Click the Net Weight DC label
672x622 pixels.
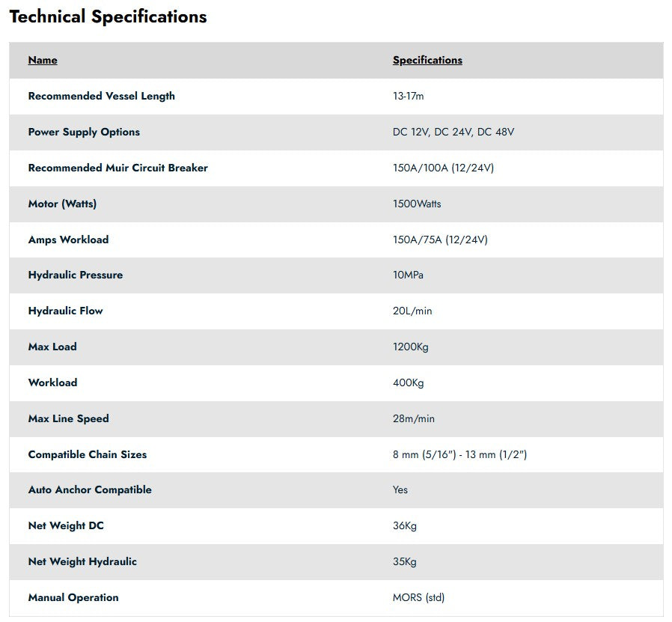click(66, 525)
